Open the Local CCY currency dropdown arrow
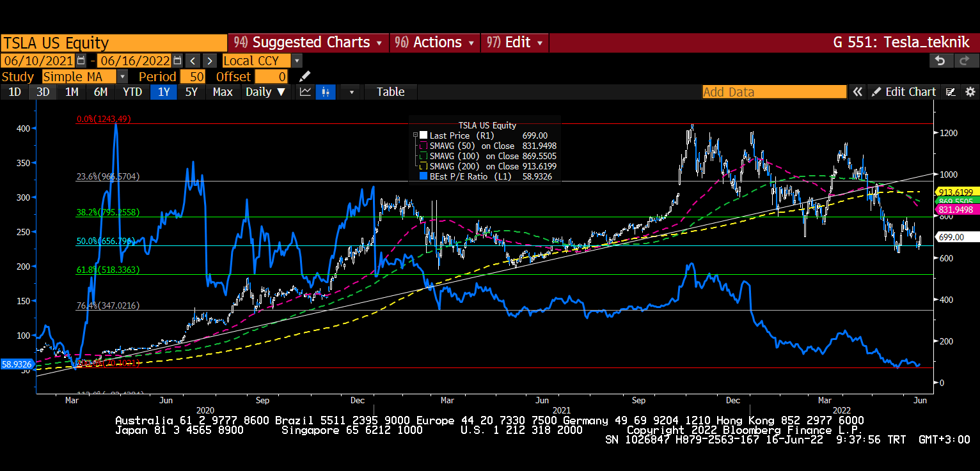 [297, 61]
